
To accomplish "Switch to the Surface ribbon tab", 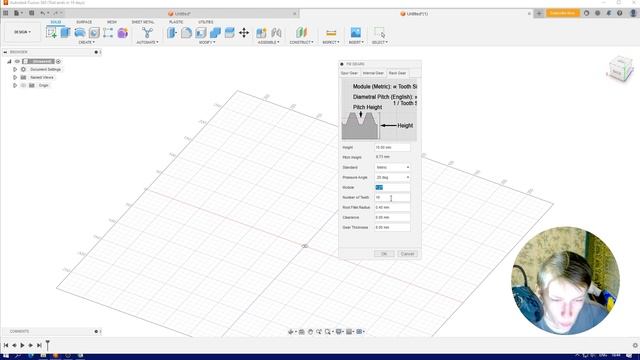I will (84, 22).
